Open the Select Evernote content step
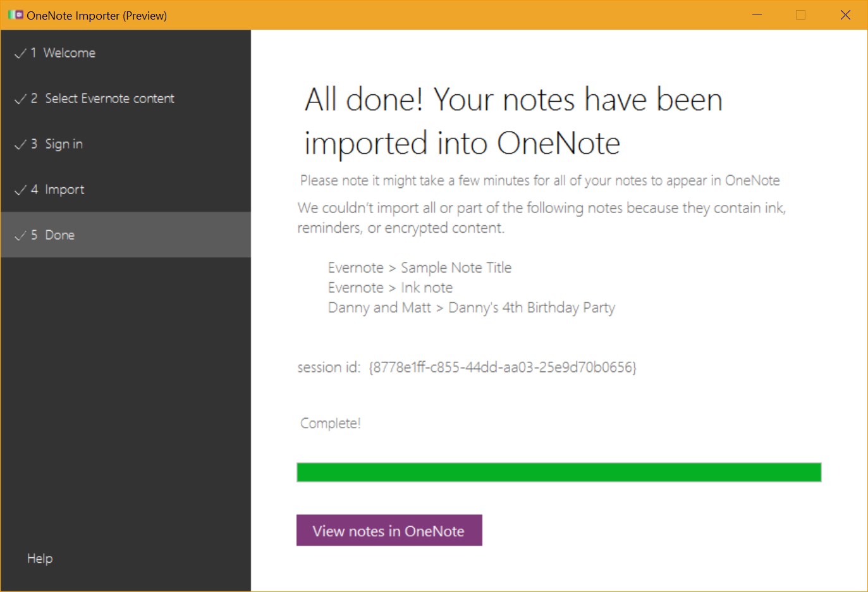The height and width of the screenshot is (592, 868). (x=109, y=99)
